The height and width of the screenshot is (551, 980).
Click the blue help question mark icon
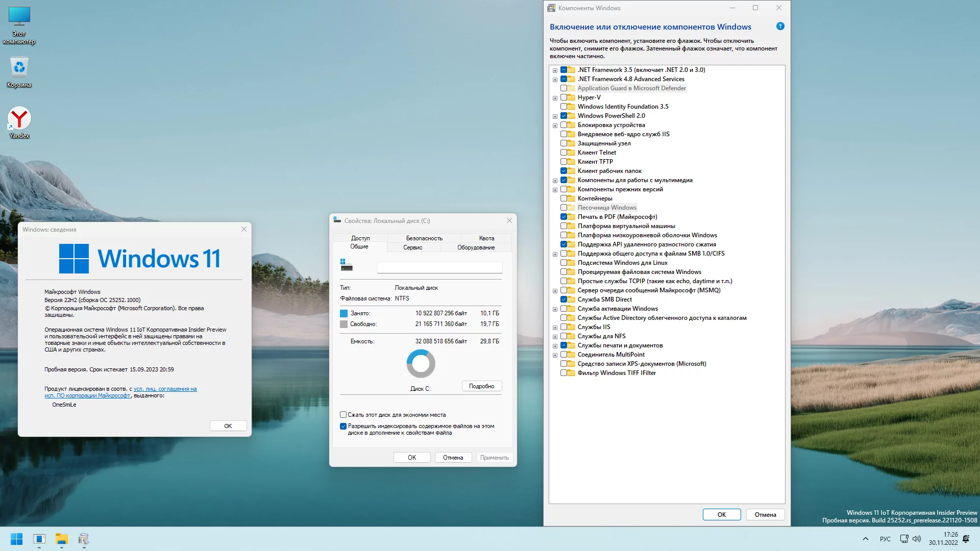(780, 27)
